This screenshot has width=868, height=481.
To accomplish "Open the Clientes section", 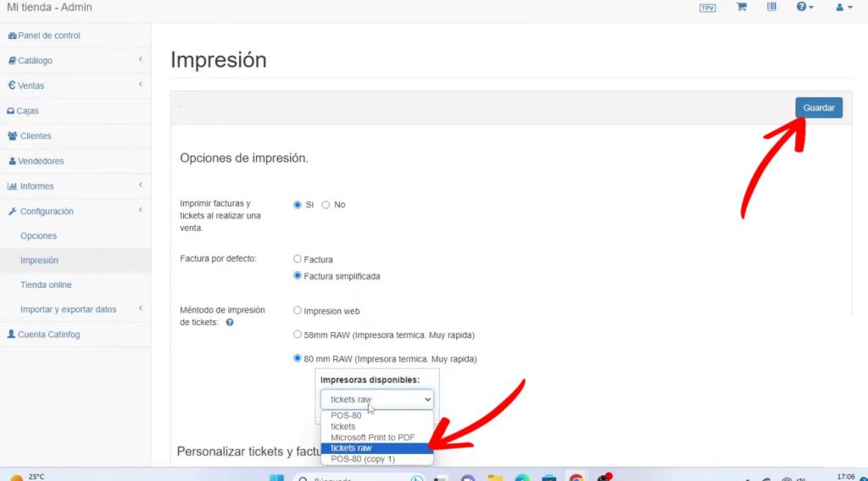I will [36, 135].
